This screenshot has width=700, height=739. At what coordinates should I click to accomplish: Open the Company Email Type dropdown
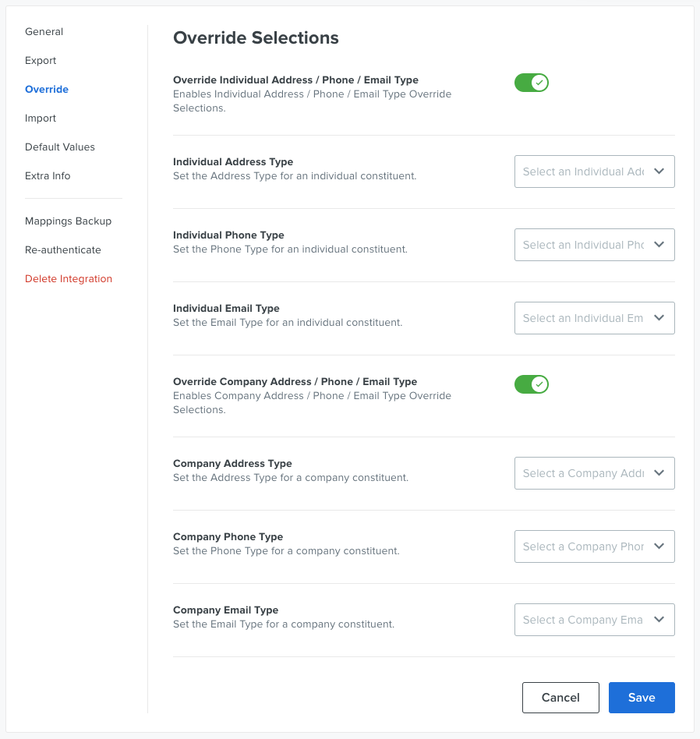(595, 620)
